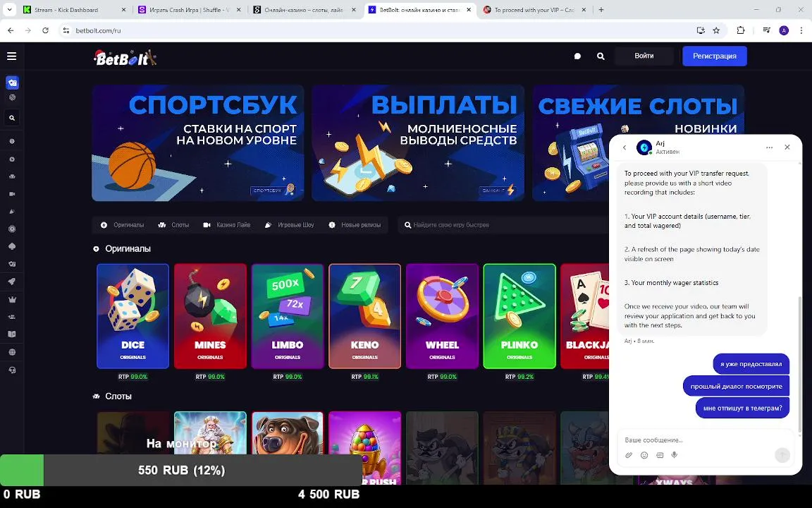Click the Войти login button
The width and height of the screenshot is (812, 508).
click(644, 56)
